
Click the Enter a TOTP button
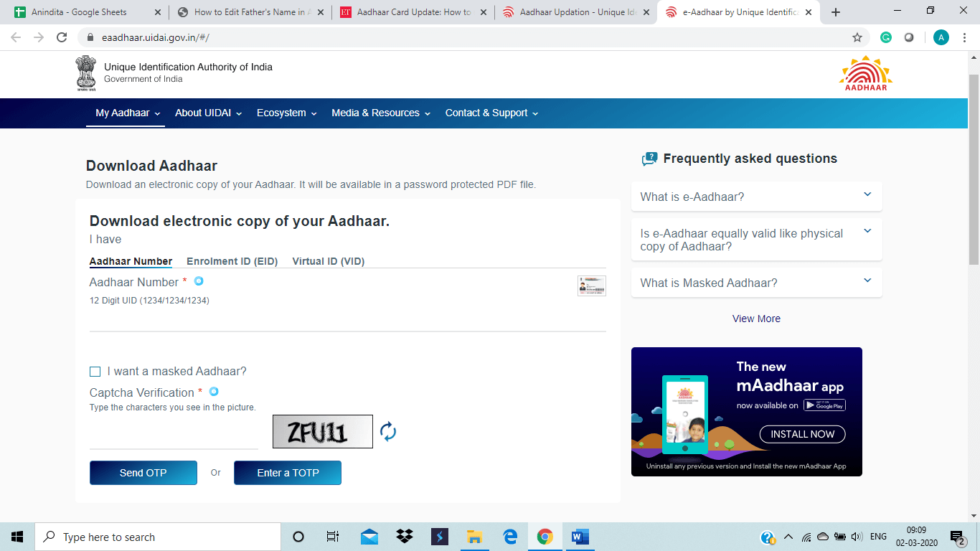pyautogui.click(x=288, y=473)
